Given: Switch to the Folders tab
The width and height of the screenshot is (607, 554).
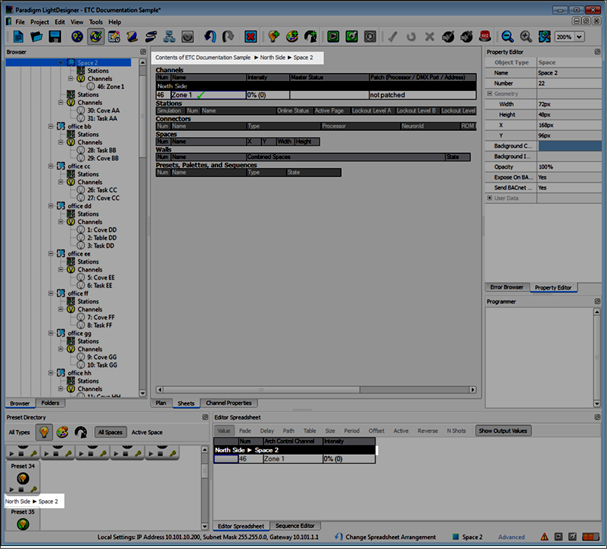Looking at the screenshot, I should pos(50,403).
